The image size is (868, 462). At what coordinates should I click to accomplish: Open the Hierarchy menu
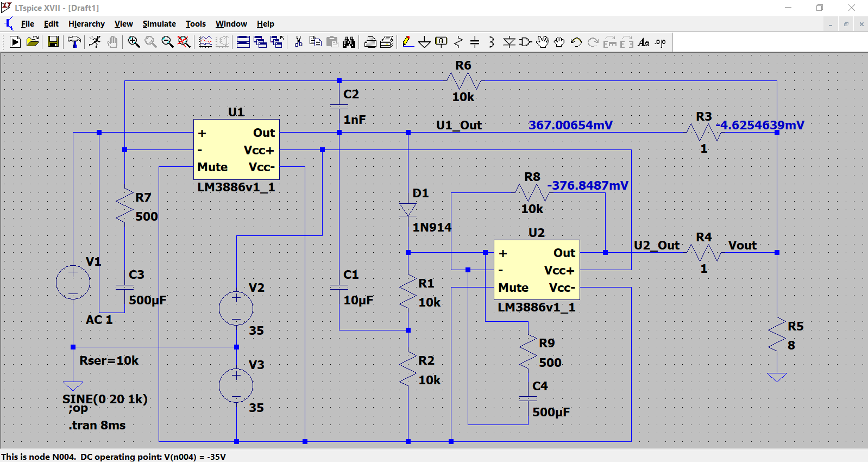point(86,24)
